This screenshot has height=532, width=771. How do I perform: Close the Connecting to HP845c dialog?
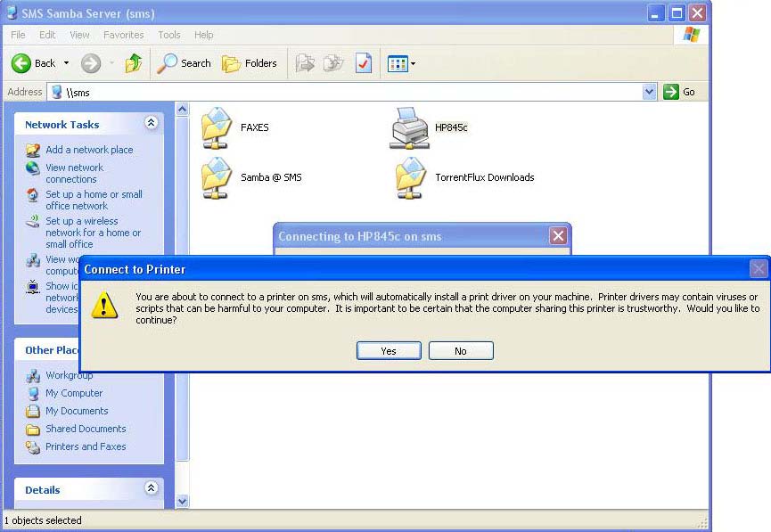(558, 236)
